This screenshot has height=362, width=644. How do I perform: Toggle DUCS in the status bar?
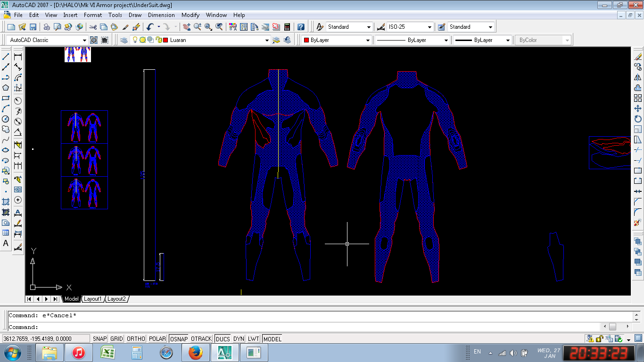223,339
